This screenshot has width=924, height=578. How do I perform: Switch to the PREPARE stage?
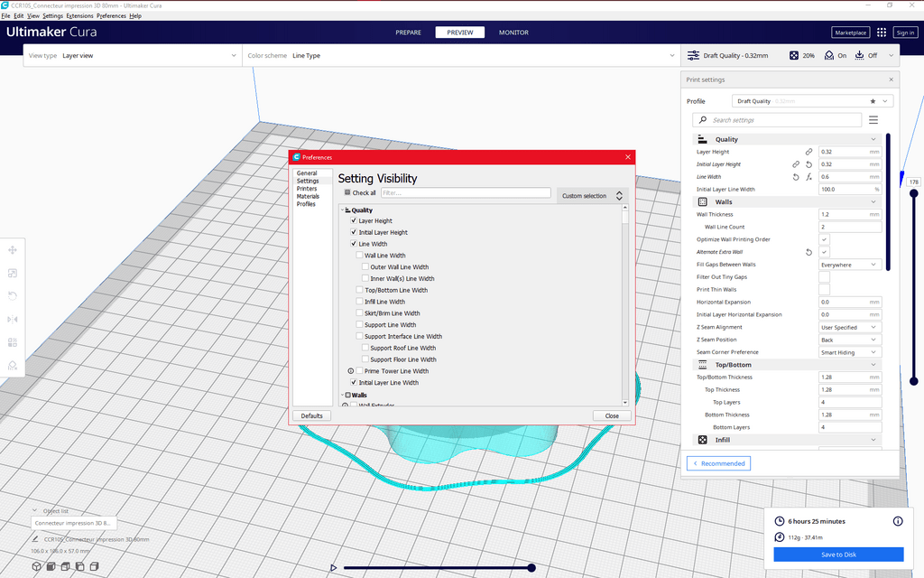pyautogui.click(x=409, y=33)
